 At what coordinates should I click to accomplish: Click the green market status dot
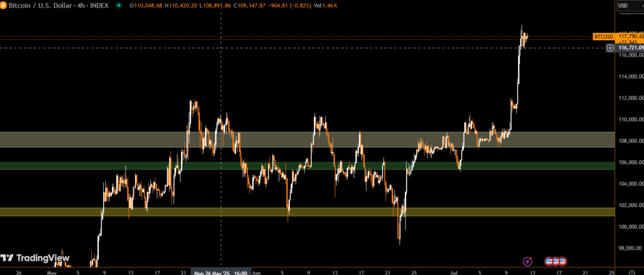(x=118, y=6)
